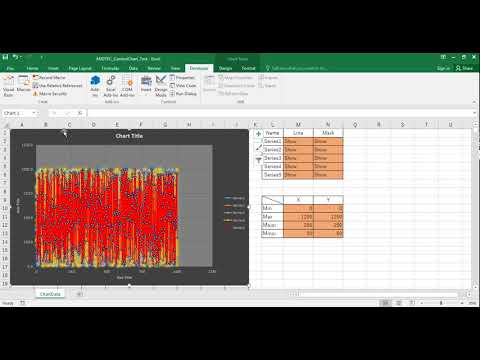Open Macro Security settings
Screen dimensions: 480x360
[x=50, y=94]
